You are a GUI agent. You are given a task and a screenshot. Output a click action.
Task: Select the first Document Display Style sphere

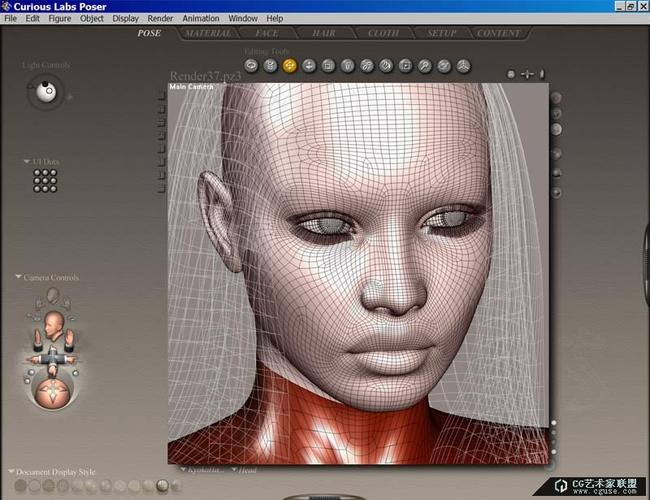pyautogui.click(x=20, y=485)
